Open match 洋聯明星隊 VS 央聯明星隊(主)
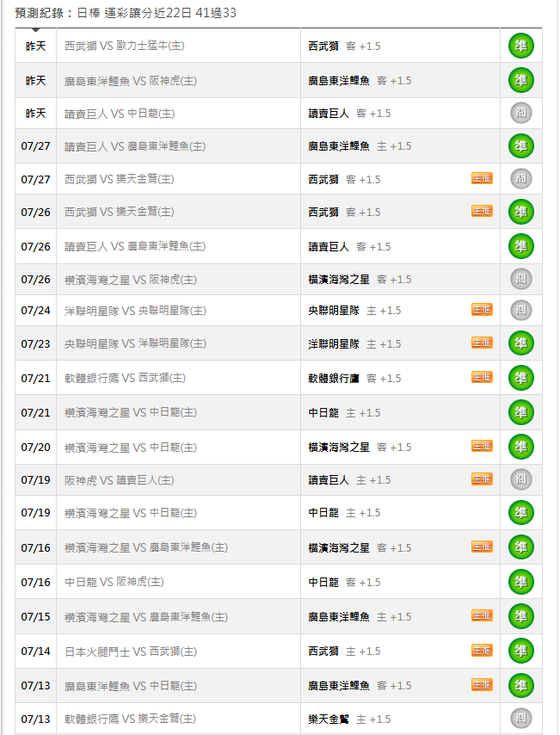 135,311
